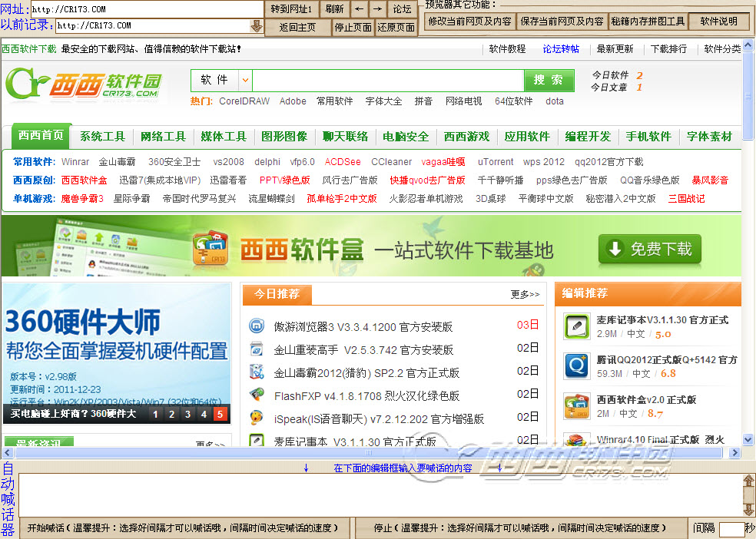756x539 pixels.
Task: Click the 间隔 seconds interval field
Action: point(731,529)
